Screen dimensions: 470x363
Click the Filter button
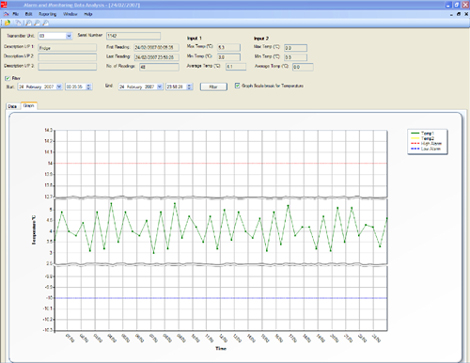coord(213,87)
